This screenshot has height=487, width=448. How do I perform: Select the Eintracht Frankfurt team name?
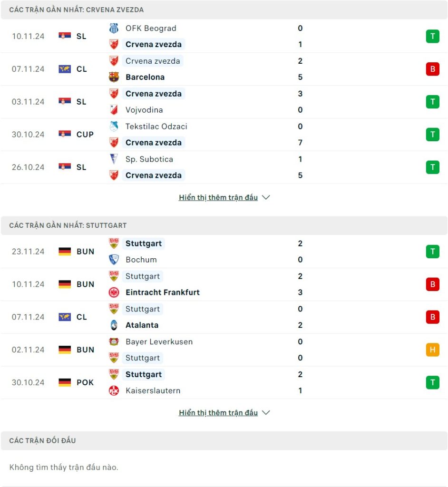pyautogui.click(x=163, y=292)
